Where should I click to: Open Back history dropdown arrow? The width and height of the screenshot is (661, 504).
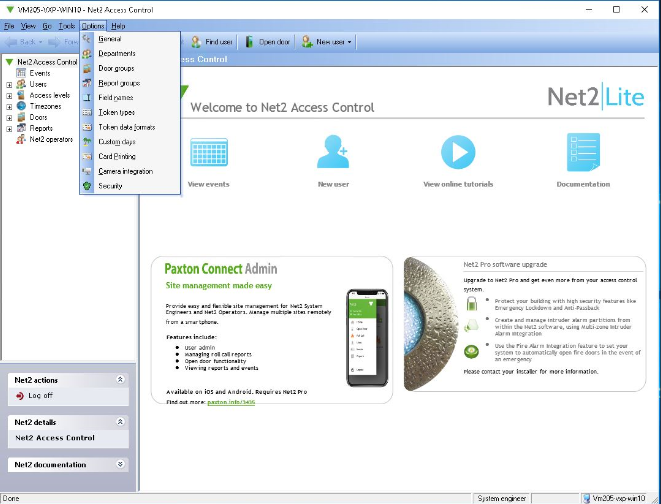(41, 42)
